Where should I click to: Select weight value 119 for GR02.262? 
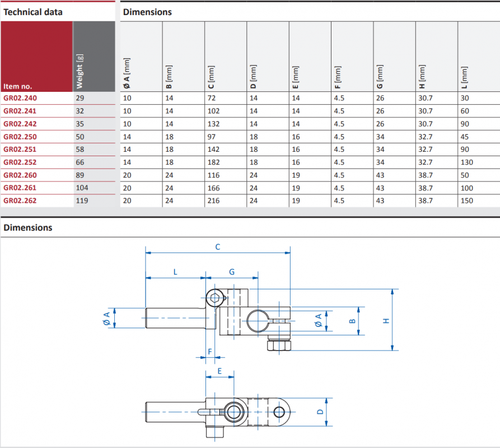82,200
